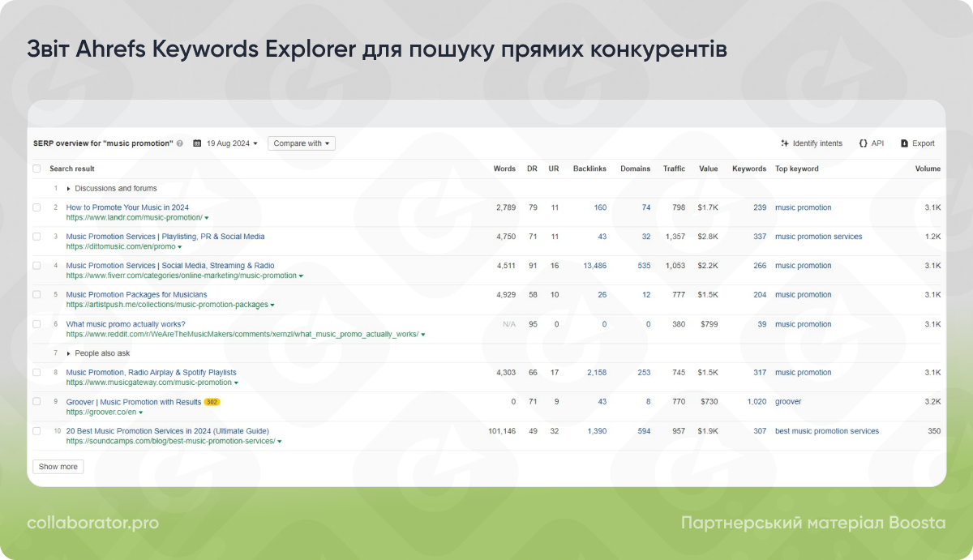Image resolution: width=973 pixels, height=560 pixels.
Task: Open the collaborator.pro footer link
Action: 92,523
